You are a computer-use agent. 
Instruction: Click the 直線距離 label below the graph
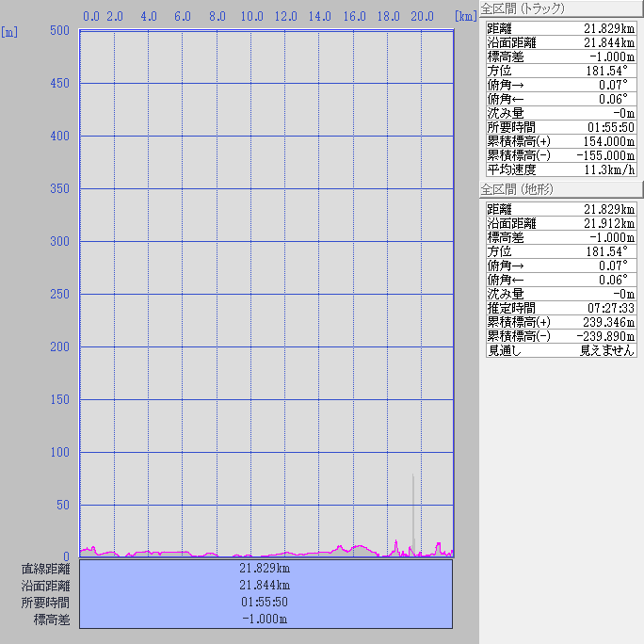(45, 570)
